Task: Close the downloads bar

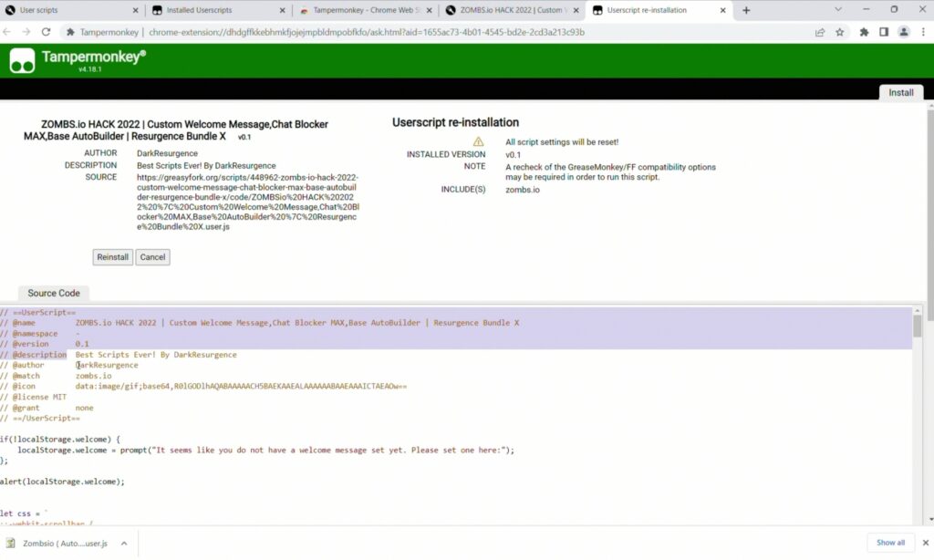Action: pyautogui.click(x=925, y=543)
